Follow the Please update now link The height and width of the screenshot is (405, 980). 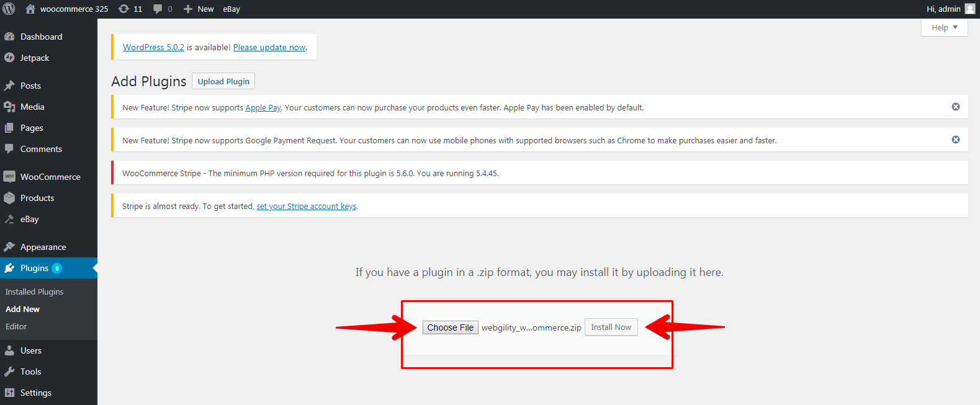click(x=269, y=47)
